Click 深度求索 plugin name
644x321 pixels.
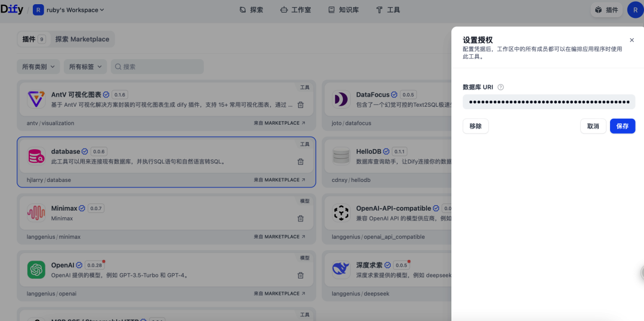(x=369, y=265)
